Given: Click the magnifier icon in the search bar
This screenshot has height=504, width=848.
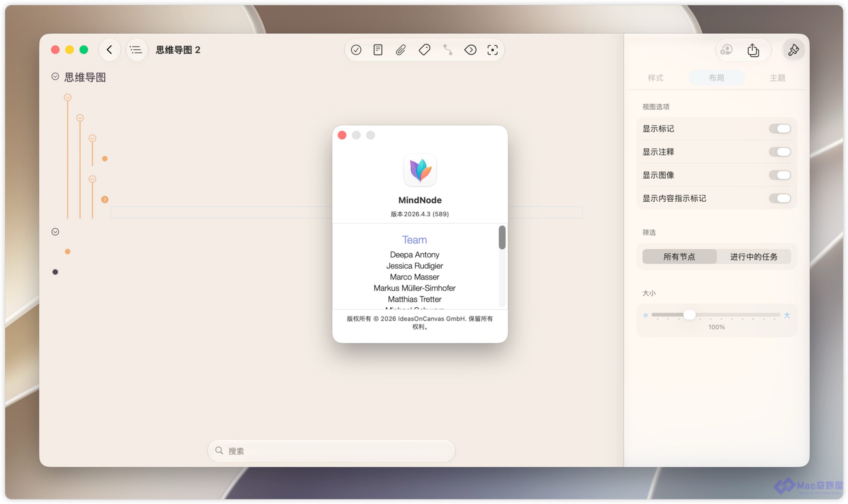Looking at the screenshot, I should [x=219, y=450].
